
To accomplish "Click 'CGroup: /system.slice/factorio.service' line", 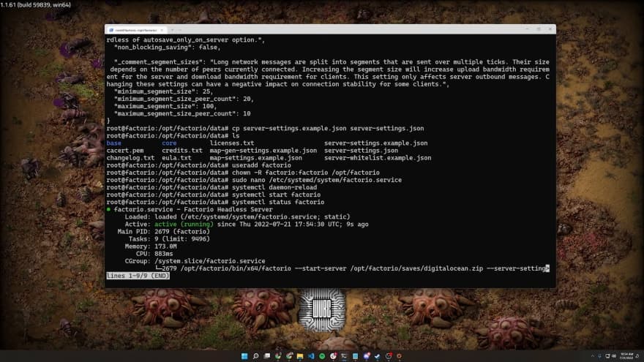I will pyautogui.click(x=195, y=261).
